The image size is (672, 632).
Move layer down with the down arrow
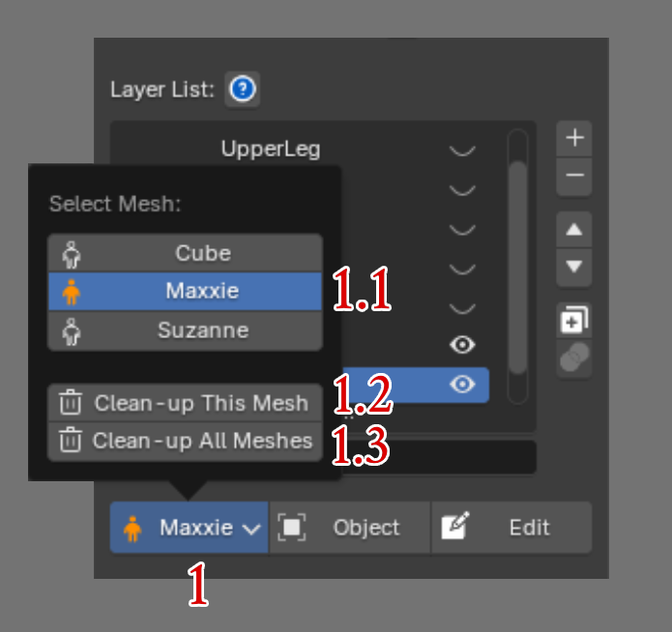point(574,267)
